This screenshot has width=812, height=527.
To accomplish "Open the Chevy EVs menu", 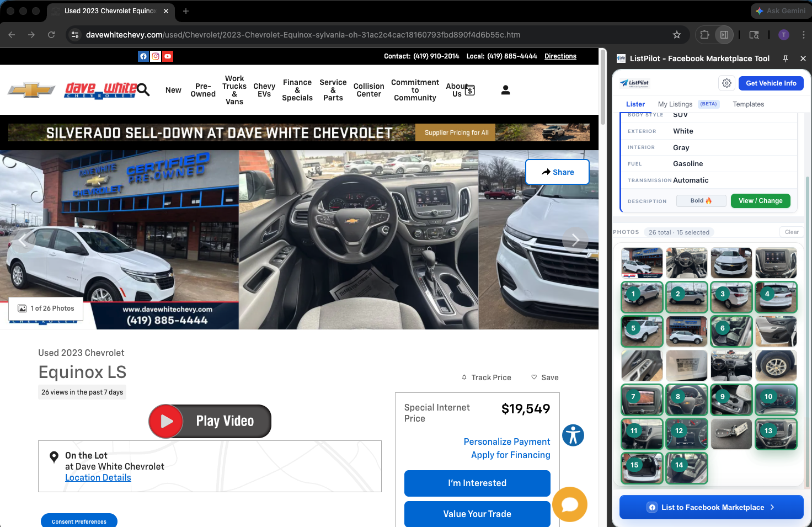I will tap(264, 90).
